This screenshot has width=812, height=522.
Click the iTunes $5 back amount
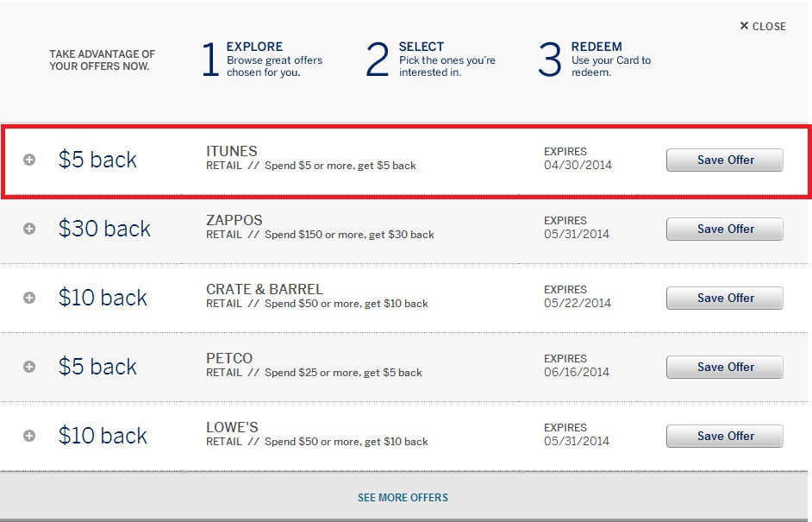point(97,160)
